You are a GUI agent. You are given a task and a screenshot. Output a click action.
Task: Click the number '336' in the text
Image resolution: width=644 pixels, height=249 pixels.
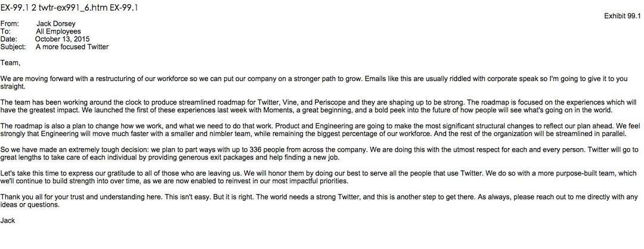tap(256, 150)
